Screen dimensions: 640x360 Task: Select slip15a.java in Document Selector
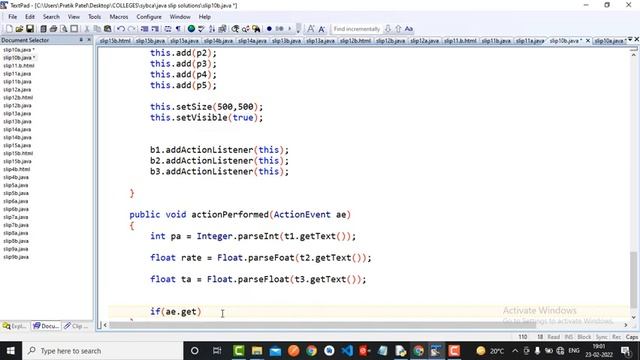(17, 145)
